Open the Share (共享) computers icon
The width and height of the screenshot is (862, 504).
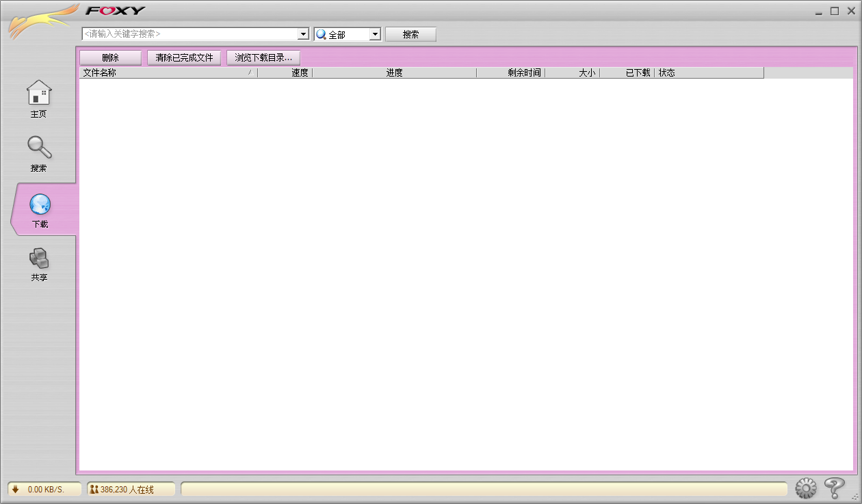(x=39, y=258)
